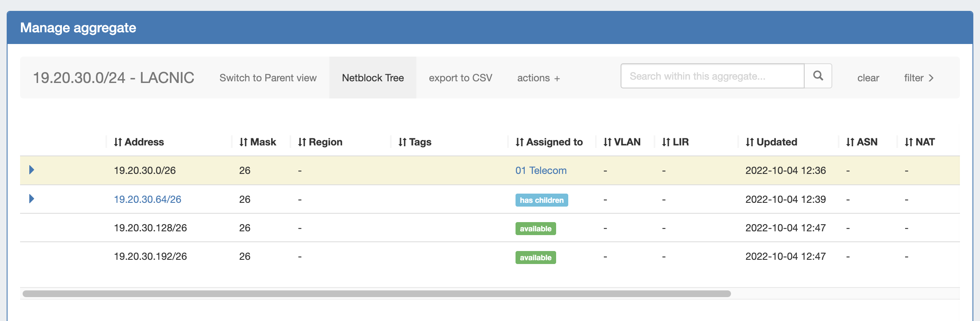This screenshot has width=980, height=321.
Task: Sort table by VLAN column
Action: point(622,142)
